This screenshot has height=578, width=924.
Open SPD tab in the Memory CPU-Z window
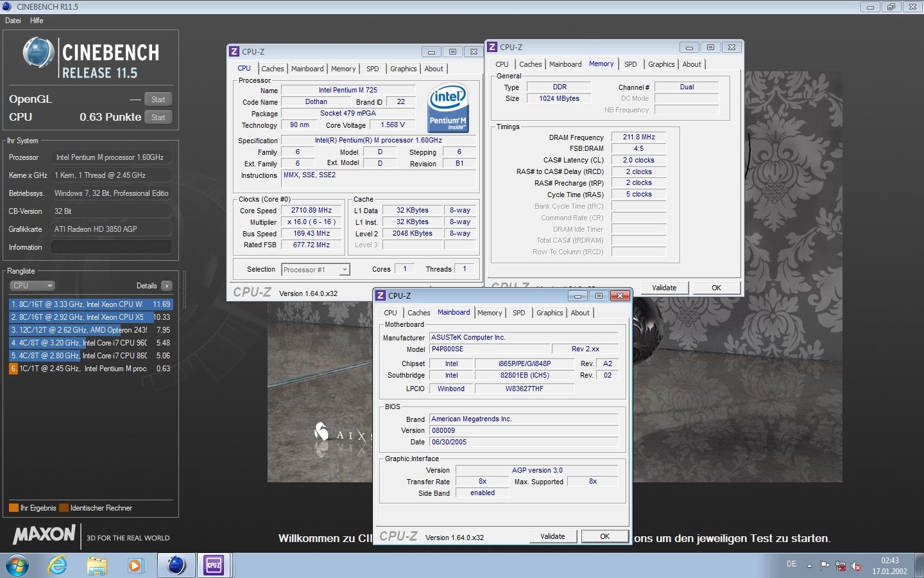(631, 64)
